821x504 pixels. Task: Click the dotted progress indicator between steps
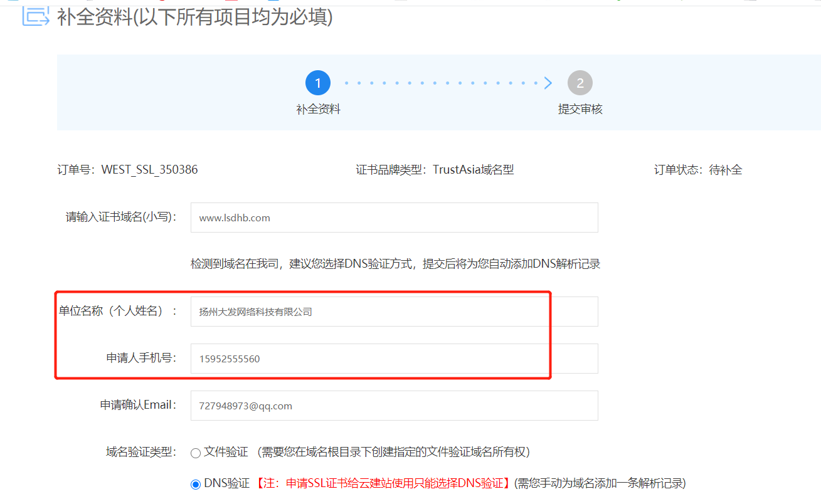pyautogui.click(x=439, y=82)
